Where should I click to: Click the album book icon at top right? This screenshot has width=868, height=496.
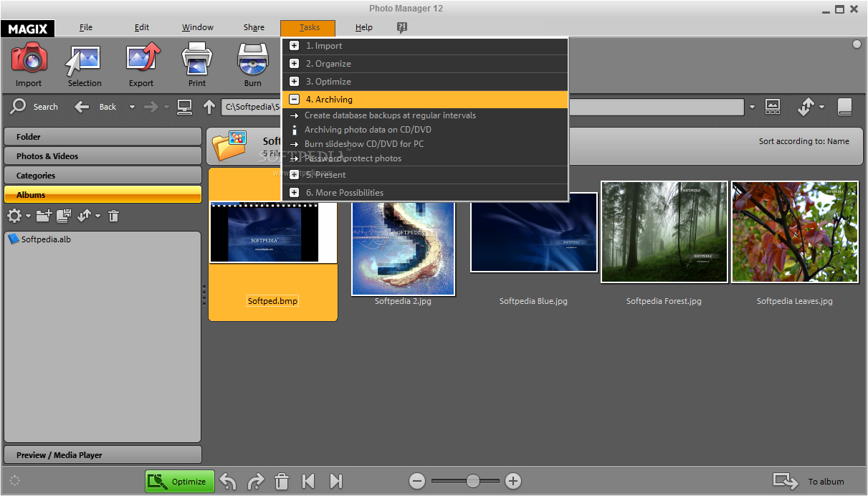[x=844, y=107]
